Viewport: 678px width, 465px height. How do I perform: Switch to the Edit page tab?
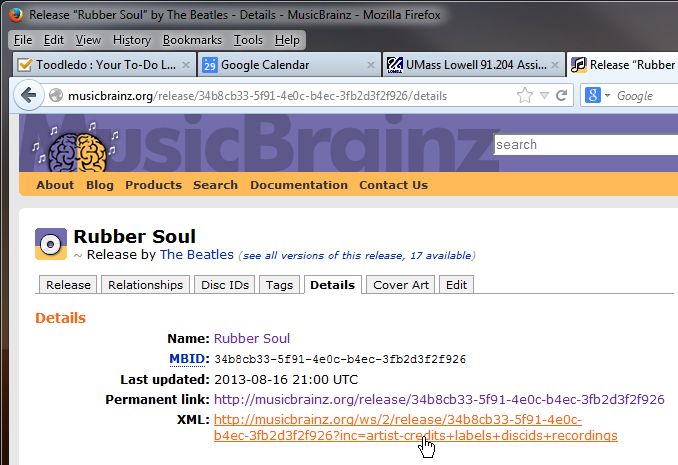pyautogui.click(x=457, y=285)
